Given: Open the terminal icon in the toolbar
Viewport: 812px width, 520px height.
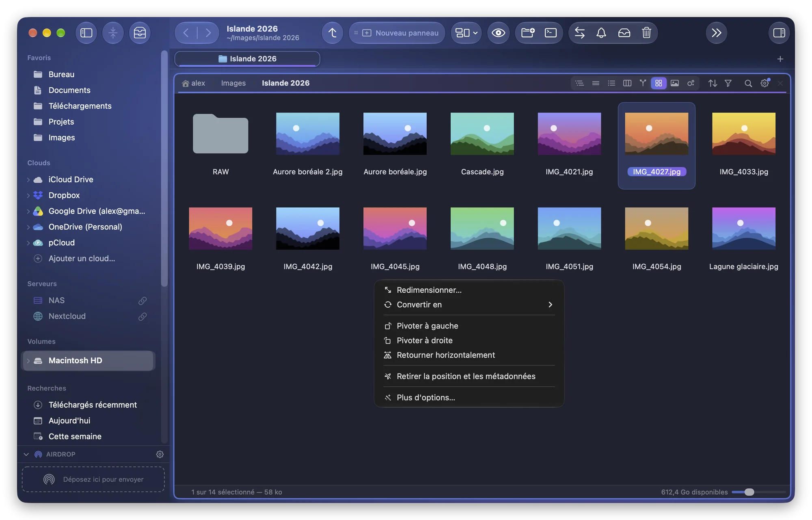Looking at the screenshot, I should pyautogui.click(x=551, y=33).
